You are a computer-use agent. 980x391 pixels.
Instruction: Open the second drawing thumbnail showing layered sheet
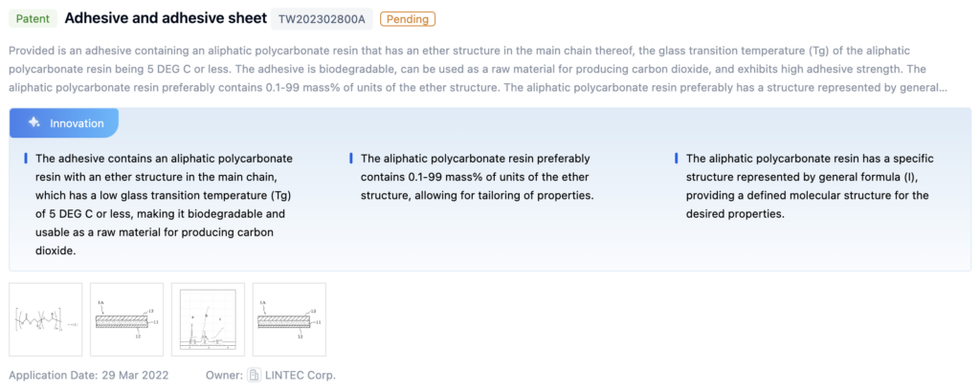click(x=126, y=319)
